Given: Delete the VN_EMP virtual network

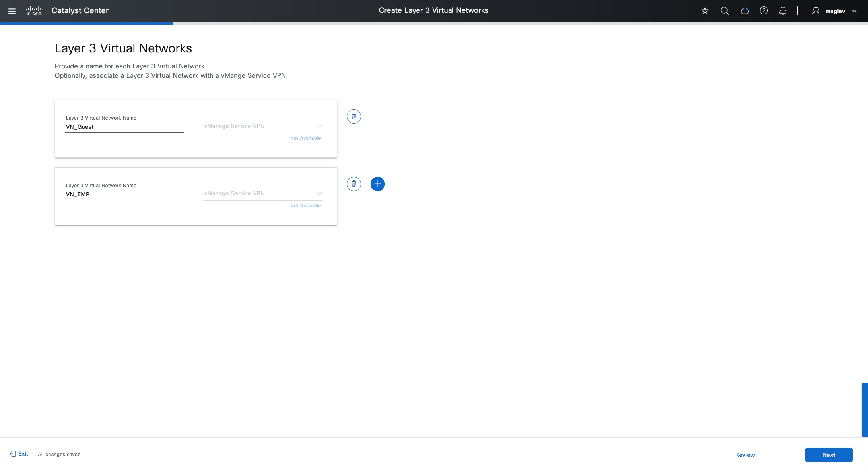Looking at the screenshot, I should pos(353,184).
